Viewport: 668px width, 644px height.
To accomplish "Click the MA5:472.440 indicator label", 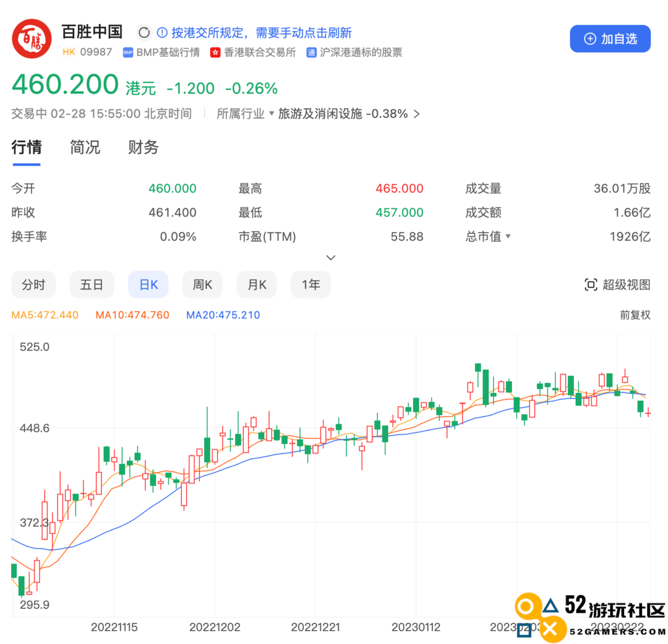I will (x=45, y=315).
